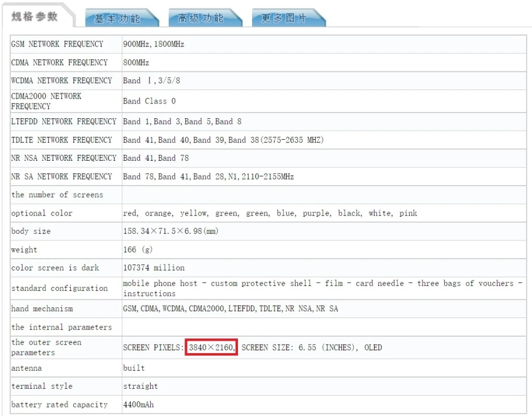
Task: Click the optional color list of colors
Action: click(270, 213)
